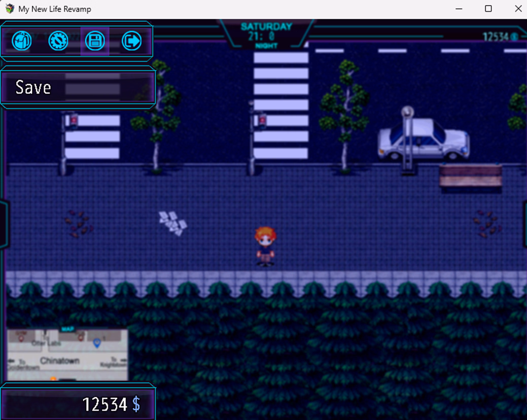Viewport: 527px width, 420px height.
Task: Click the floppy disk save icon
Action: pyautogui.click(x=95, y=41)
